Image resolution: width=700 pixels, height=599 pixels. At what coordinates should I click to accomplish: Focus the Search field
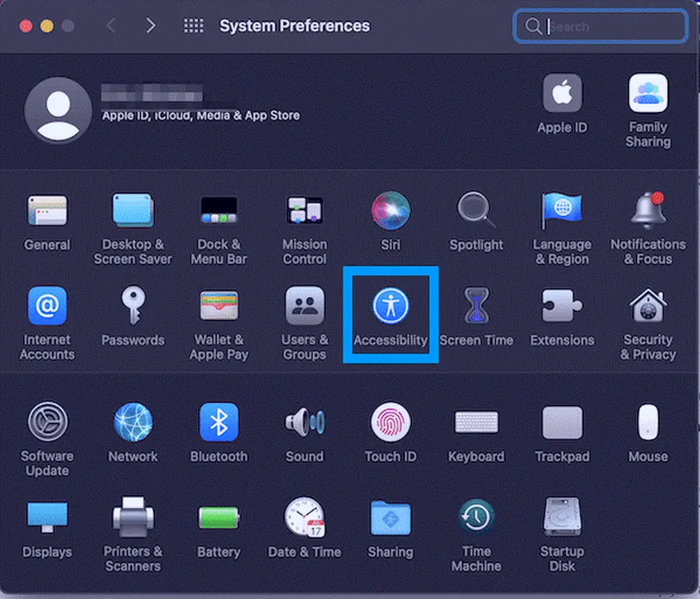(x=600, y=27)
